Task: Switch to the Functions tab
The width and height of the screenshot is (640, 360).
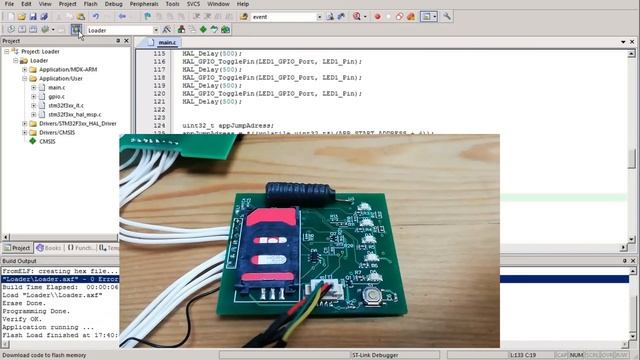Action: 80,248
